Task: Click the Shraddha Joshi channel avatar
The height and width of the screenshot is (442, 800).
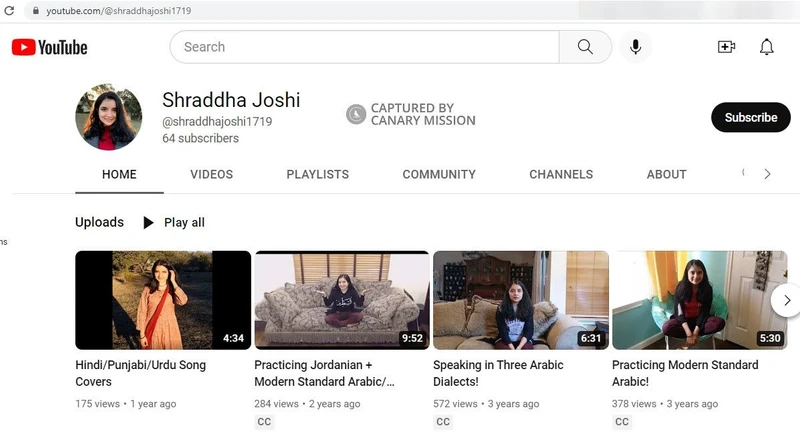Action: pos(108,117)
